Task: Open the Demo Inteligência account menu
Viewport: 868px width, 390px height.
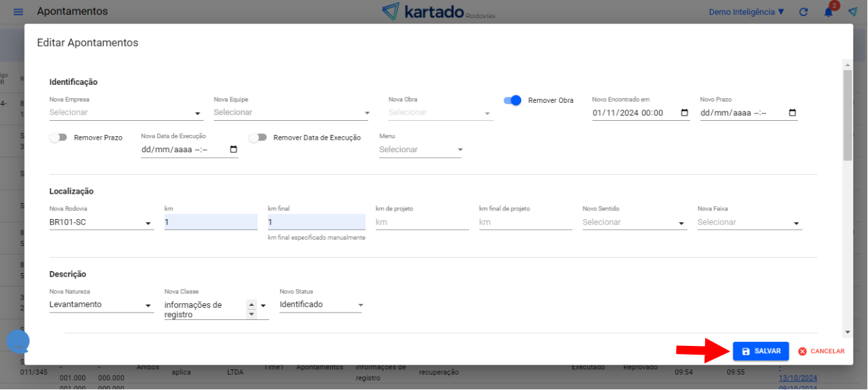Action: 746,12
